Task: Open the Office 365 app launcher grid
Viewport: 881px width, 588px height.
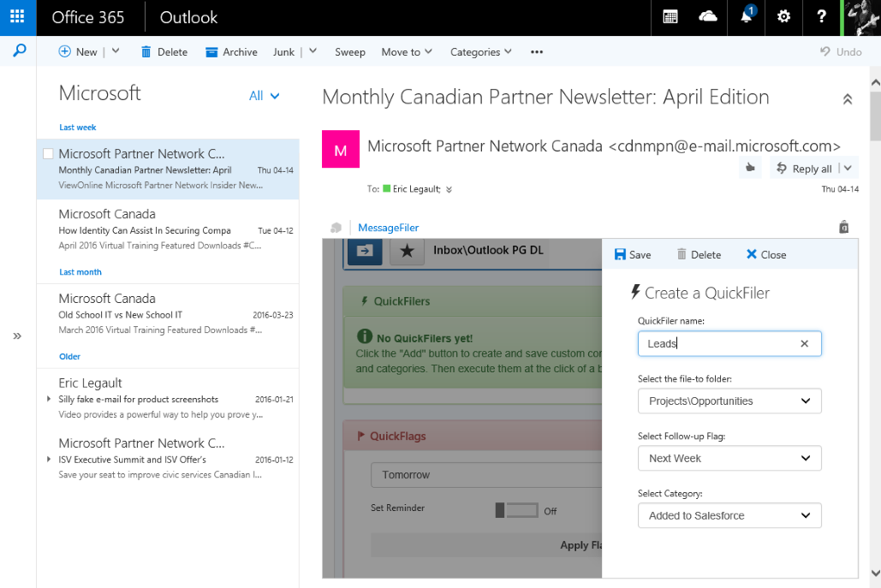Action: tap(17, 17)
